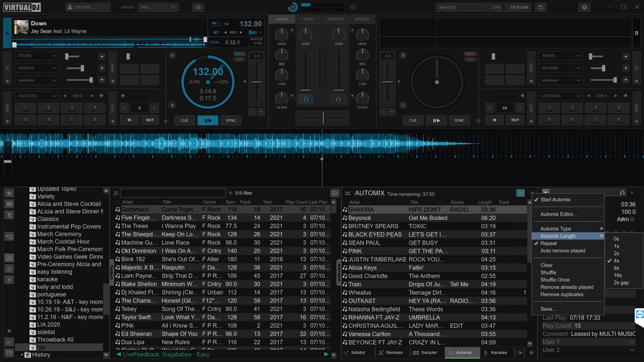Toggle deck B SLIP mode
The width and height of the screenshot is (644, 362).
pos(470,60)
